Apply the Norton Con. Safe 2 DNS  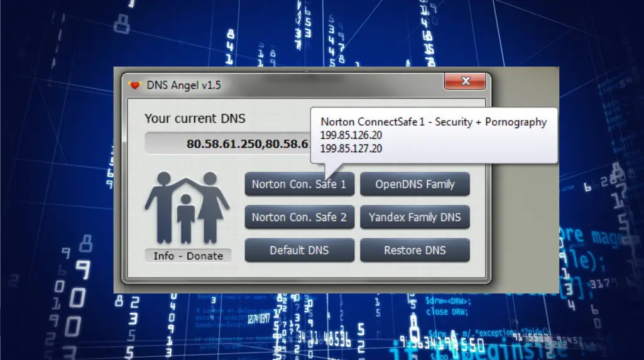click(300, 217)
